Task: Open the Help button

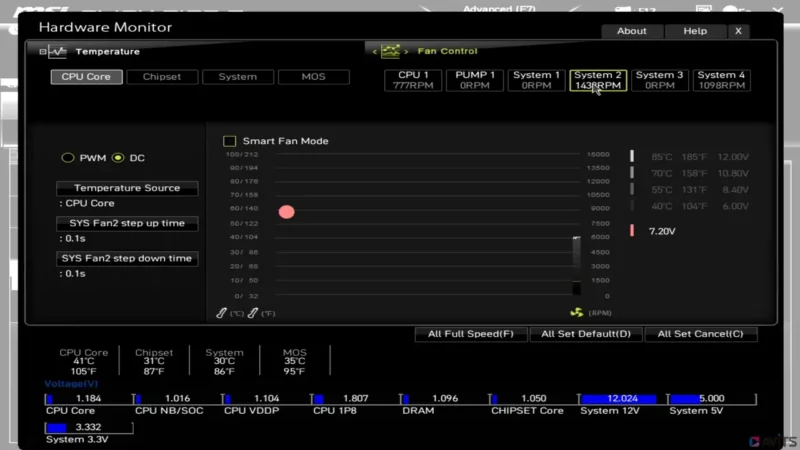Action: coord(694,31)
